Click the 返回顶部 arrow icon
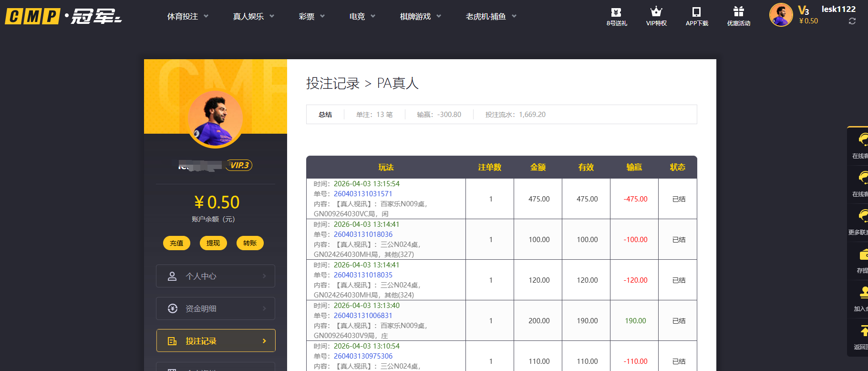The width and height of the screenshot is (868, 371). click(864, 330)
